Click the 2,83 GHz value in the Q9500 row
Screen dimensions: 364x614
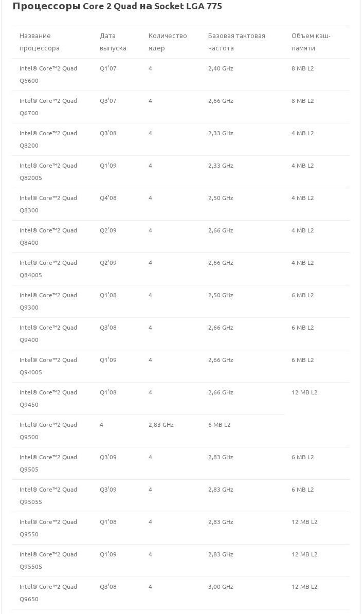pyautogui.click(x=161, y=425)
